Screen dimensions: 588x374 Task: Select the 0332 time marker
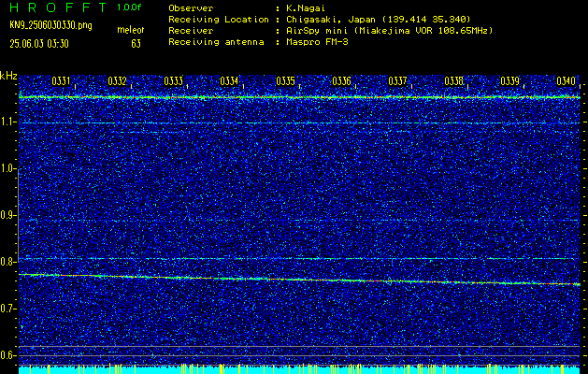click(118, 81)
